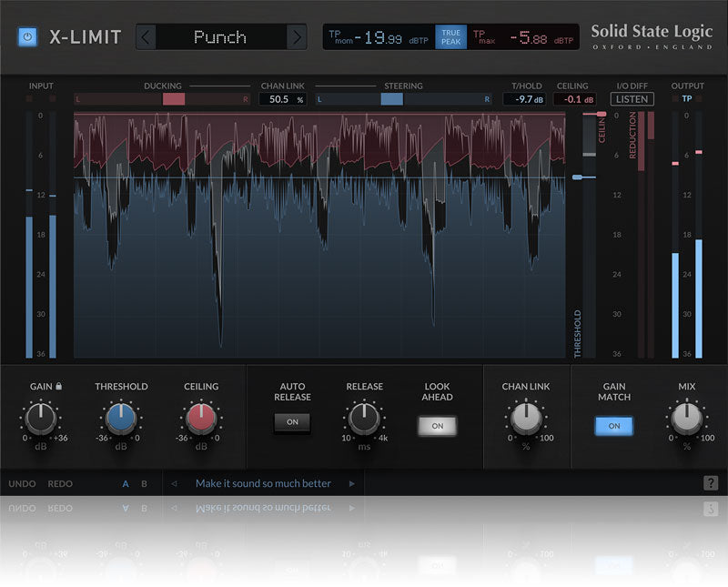Screen dimensions: 728x587
Task: Click the TP label above output meters
Action: coord(687,98)
